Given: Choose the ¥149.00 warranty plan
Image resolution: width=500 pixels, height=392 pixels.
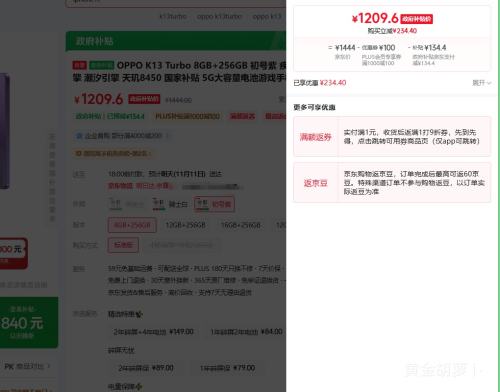Looking at the screenshot, I should (x=153, y=332).
